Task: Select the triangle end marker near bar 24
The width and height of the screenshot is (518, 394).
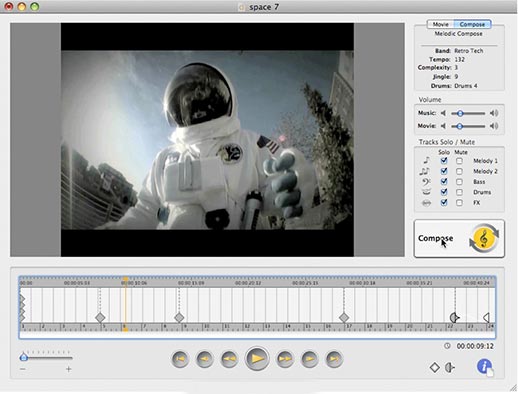Action: point(486,318)
